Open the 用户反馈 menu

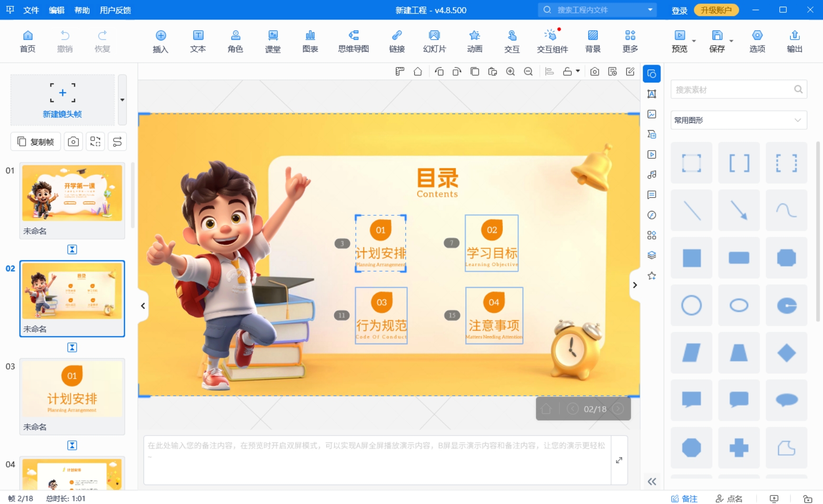pos(115,10)
